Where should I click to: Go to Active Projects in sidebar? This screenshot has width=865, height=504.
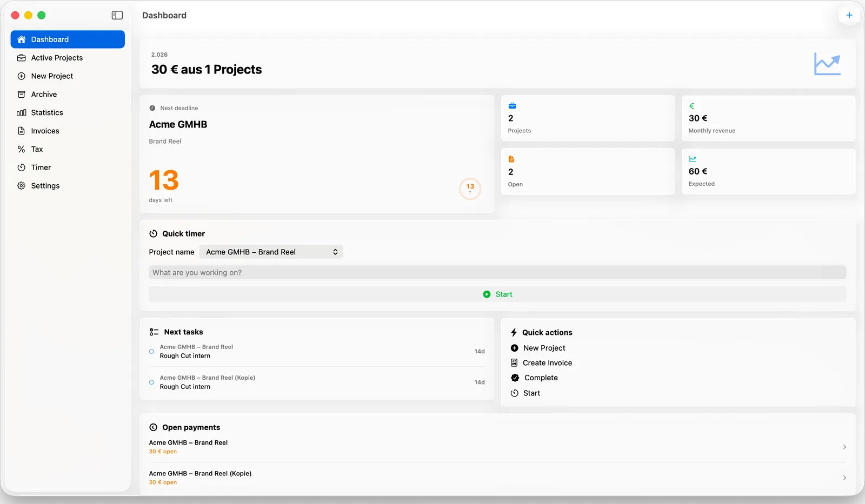[68, 58]
